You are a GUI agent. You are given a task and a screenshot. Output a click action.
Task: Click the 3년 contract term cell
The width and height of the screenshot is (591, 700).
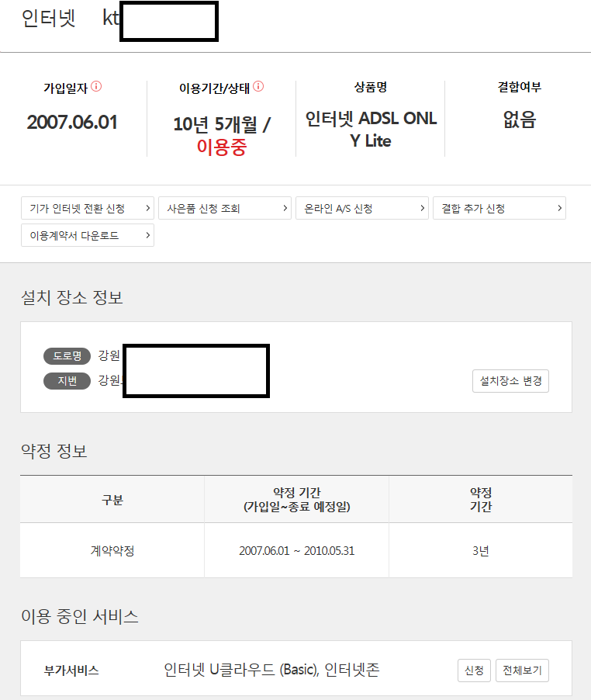point(480,551)
